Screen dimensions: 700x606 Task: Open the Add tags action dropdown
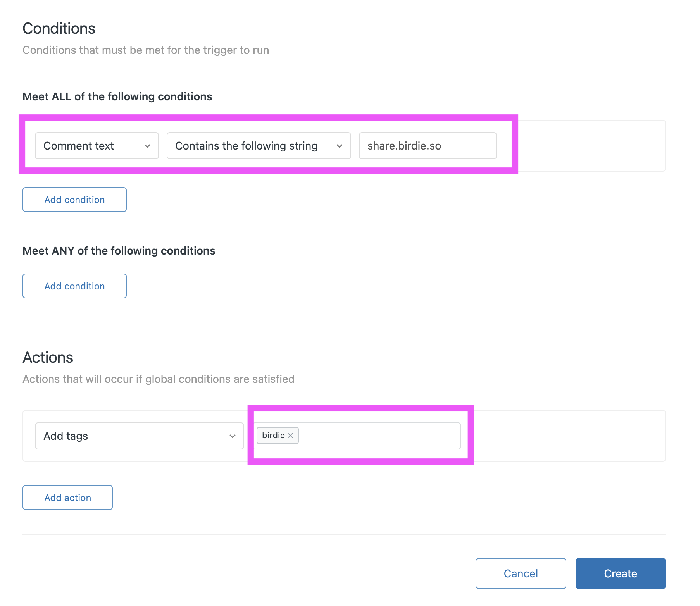click(139, 436)
